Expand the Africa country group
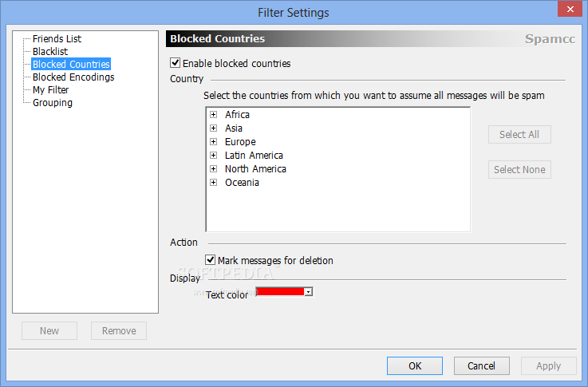Screen dimensions: 588x387 pyautogui.click(x=213, y=114)
